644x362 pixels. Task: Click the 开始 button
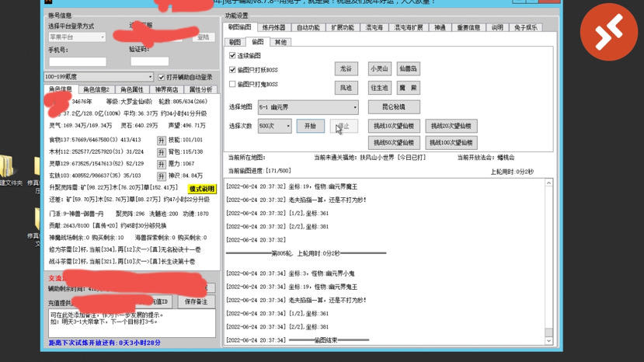[310, 126]
